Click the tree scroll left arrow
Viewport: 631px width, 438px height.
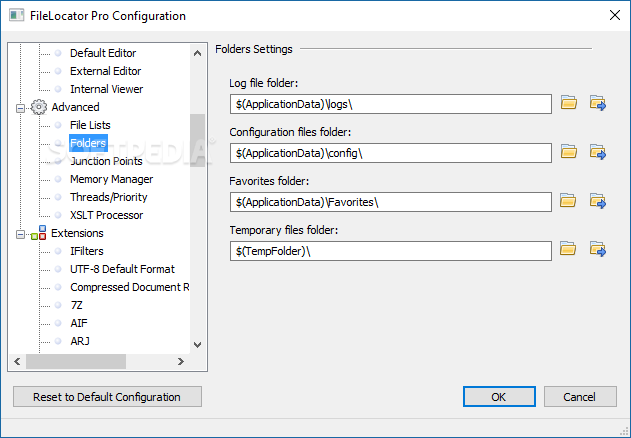[17, 362]
